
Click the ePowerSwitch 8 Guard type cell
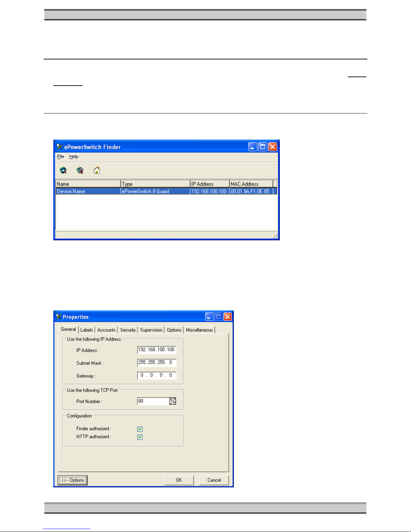tap(155, 191)
